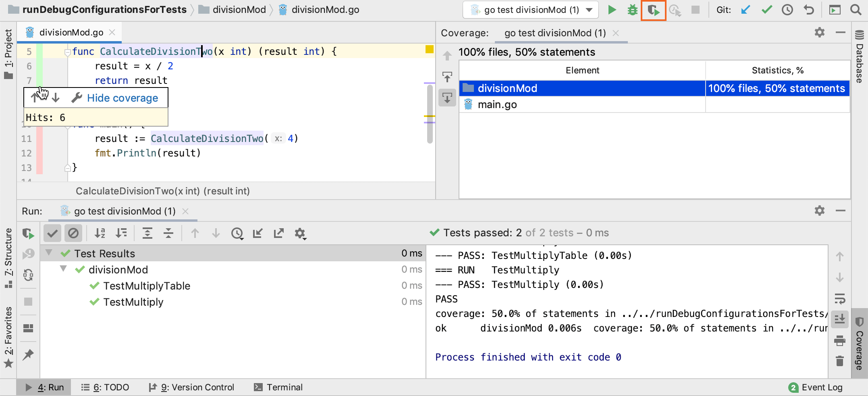868x396 pixels.
Task: Open the Structure tool window
Action: click(x=8, y=258)
